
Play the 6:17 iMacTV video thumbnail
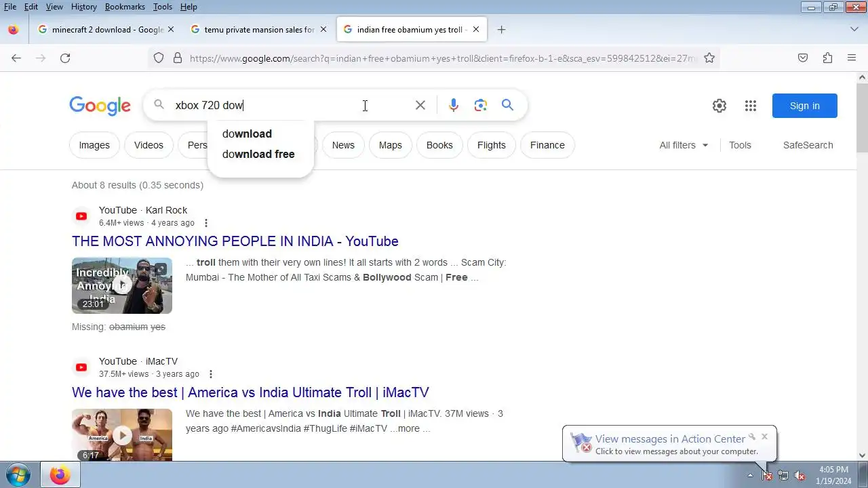pos(122,435)
